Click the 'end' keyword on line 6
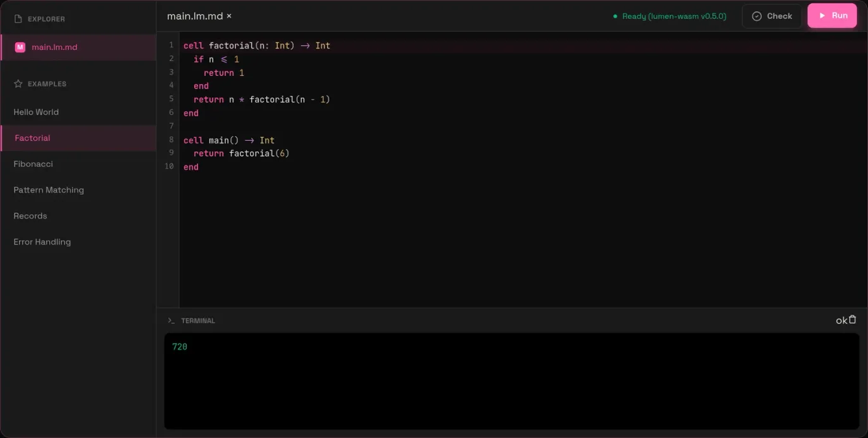This screenshot has width=868, height=438. 191,113
